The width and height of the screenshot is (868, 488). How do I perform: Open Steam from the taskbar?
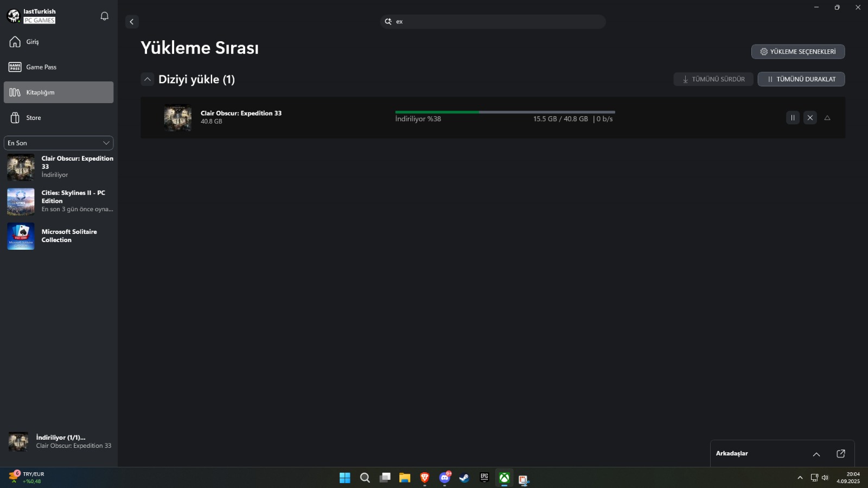pos(464,478)
